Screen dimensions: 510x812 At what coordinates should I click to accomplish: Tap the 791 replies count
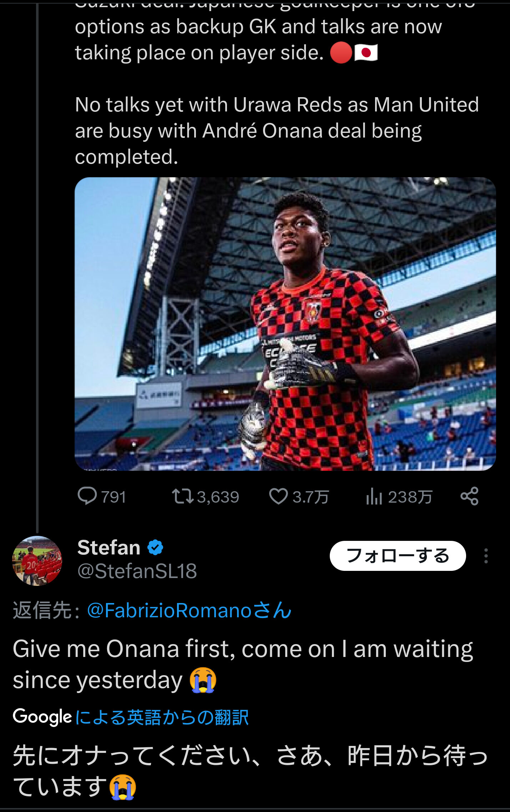(x=113, y=497)
